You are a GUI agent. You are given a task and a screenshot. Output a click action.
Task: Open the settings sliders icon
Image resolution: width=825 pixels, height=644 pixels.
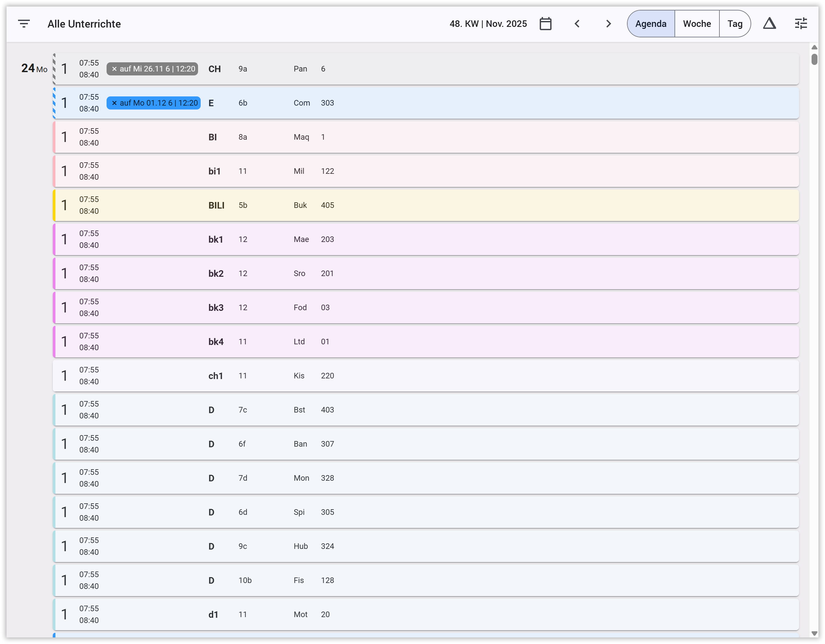[x=801, y=24]
